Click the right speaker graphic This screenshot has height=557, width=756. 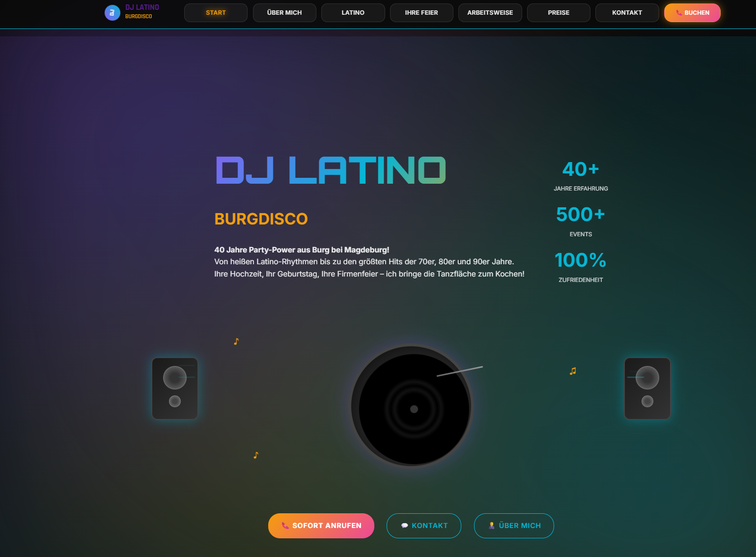pyautogui.click(x=647, y=389)
